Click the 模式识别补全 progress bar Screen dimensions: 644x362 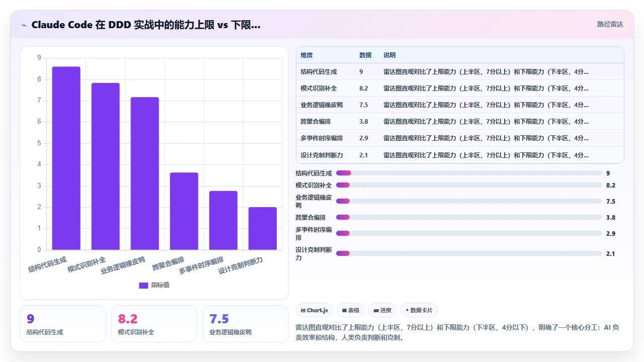469,185
